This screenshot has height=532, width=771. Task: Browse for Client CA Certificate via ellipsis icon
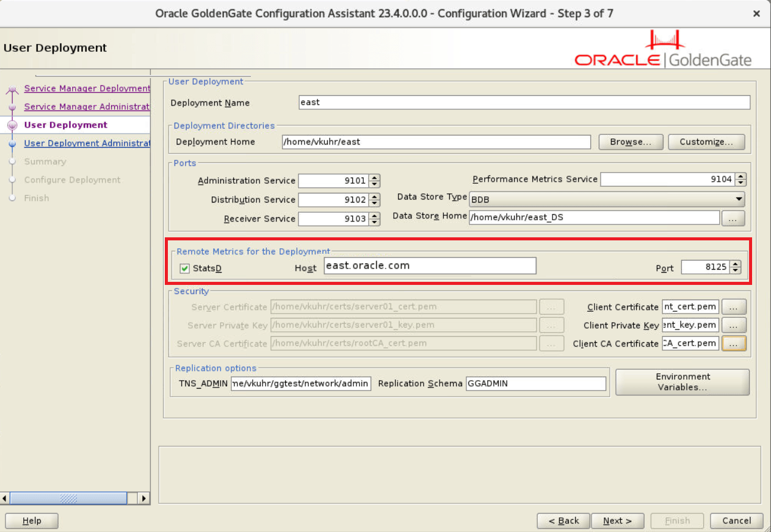[x=734, y=343]
